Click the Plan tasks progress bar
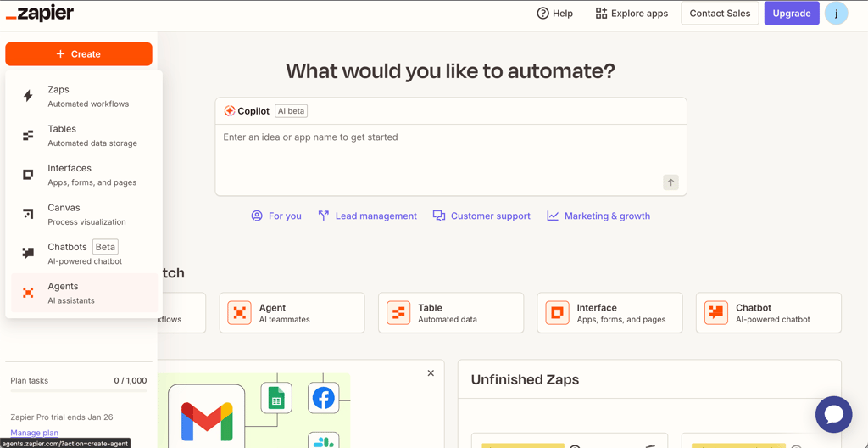868x448 pixels. coord(79,391)
